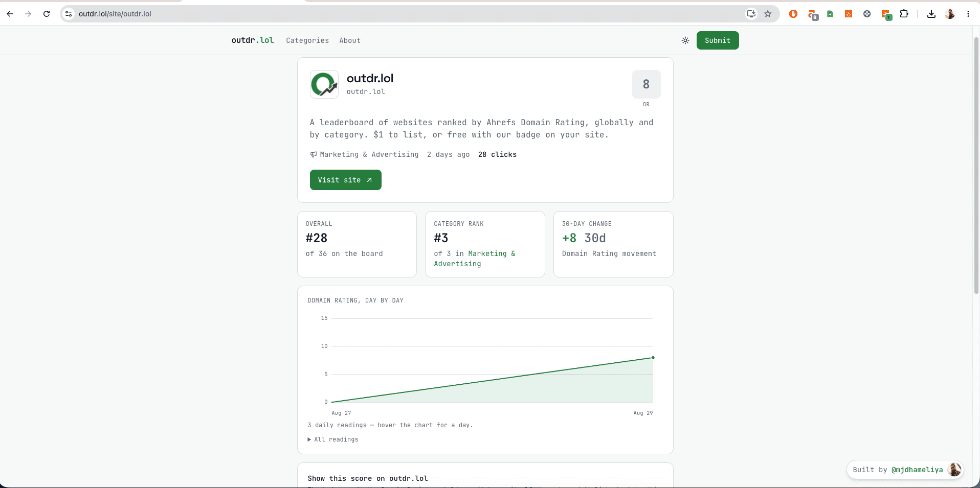Open the extension showing badge 8
The height and width of the screenshot is (488, 980).
[x=813, y=15]
